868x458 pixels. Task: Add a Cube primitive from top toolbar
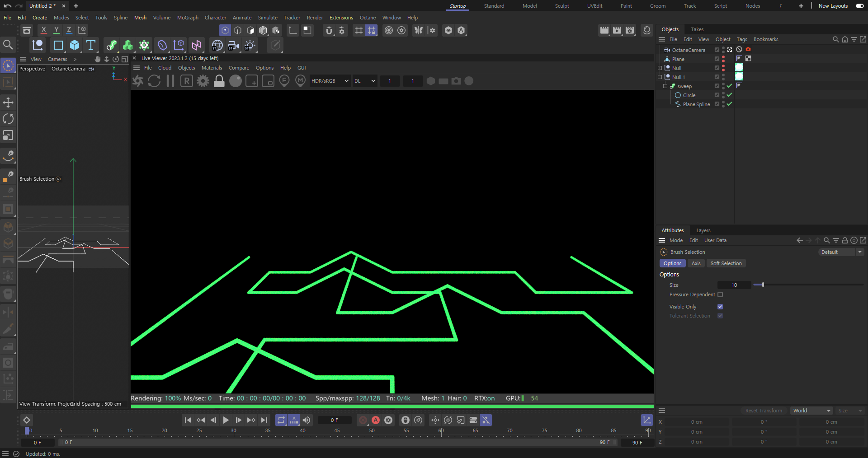click(x=75, y=45)
